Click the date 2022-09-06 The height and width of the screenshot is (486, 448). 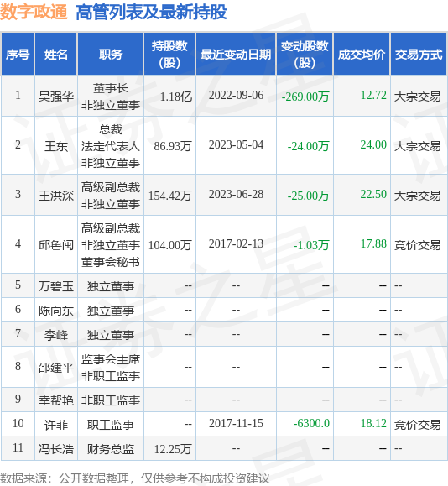(x=236, y=95)
